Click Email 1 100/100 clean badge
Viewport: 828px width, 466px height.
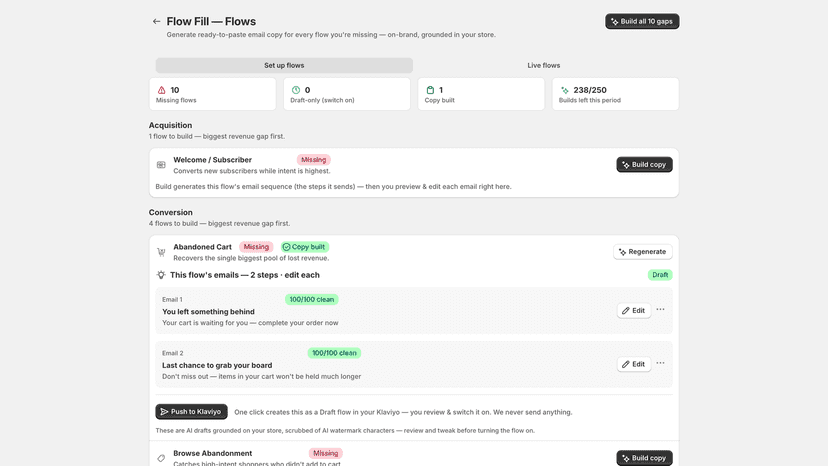(312, 300)
